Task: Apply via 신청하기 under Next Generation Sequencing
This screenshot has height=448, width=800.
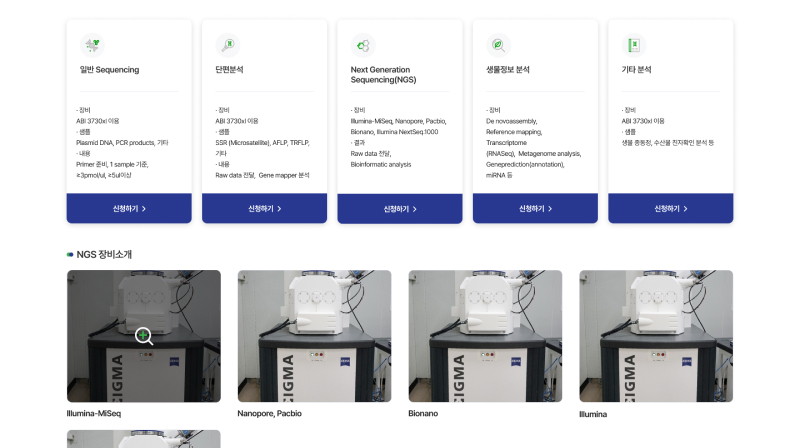Action: (x=400, y=209)
